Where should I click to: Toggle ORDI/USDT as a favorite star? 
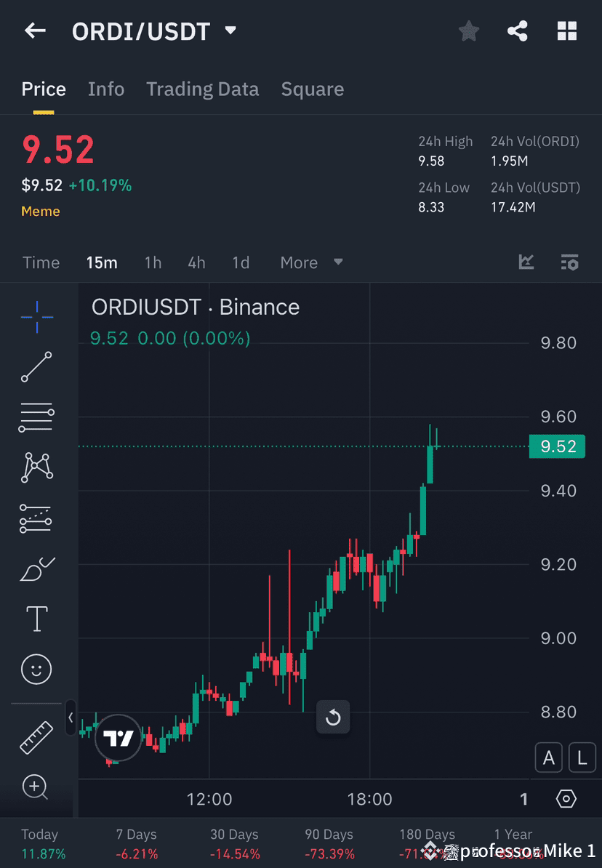468,31
